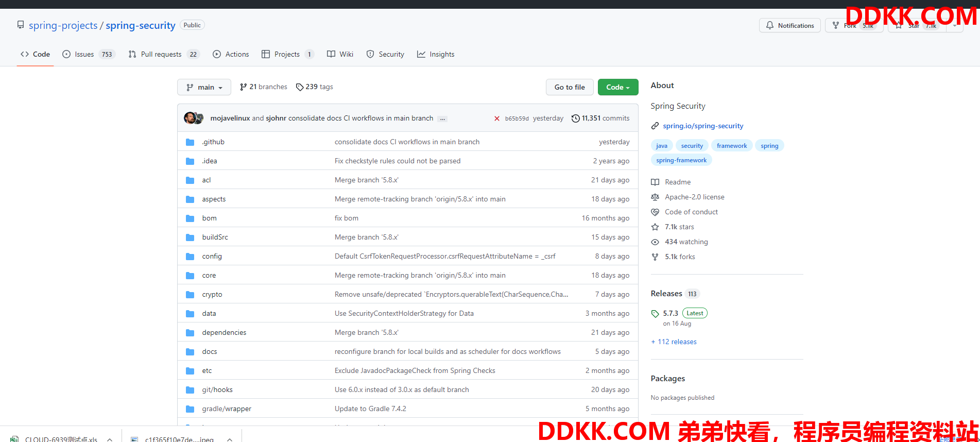Image resolution: width=980 pixels, height=442 pixels.
Task: Click the fork icon beside 5.1k forks
Action: [x=655, y=257]
